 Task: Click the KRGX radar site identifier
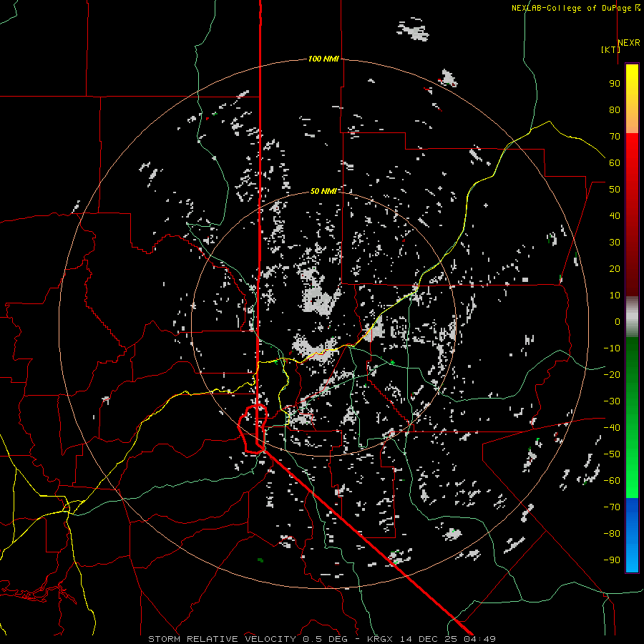[x=380, y=639]
